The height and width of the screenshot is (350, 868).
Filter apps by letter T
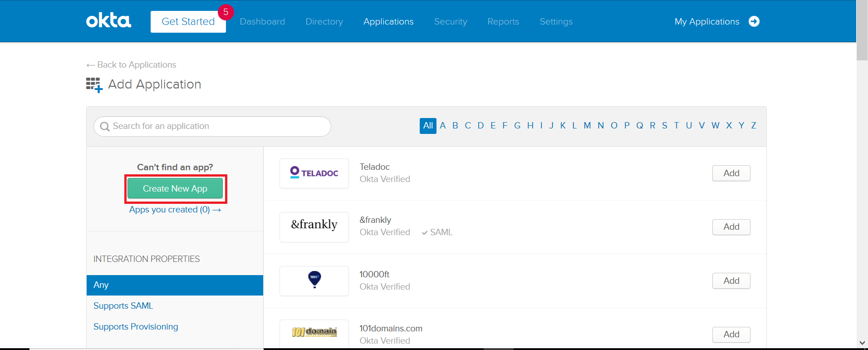[x=677, y=126]
